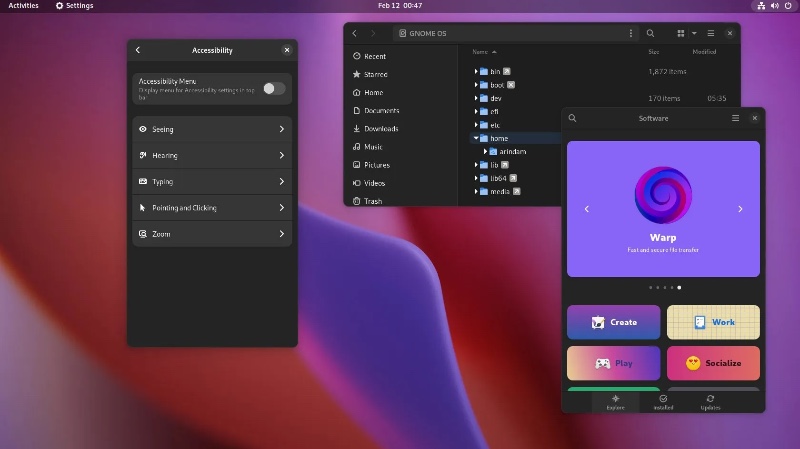Show next featured app in carousel

tap(740, 209)
